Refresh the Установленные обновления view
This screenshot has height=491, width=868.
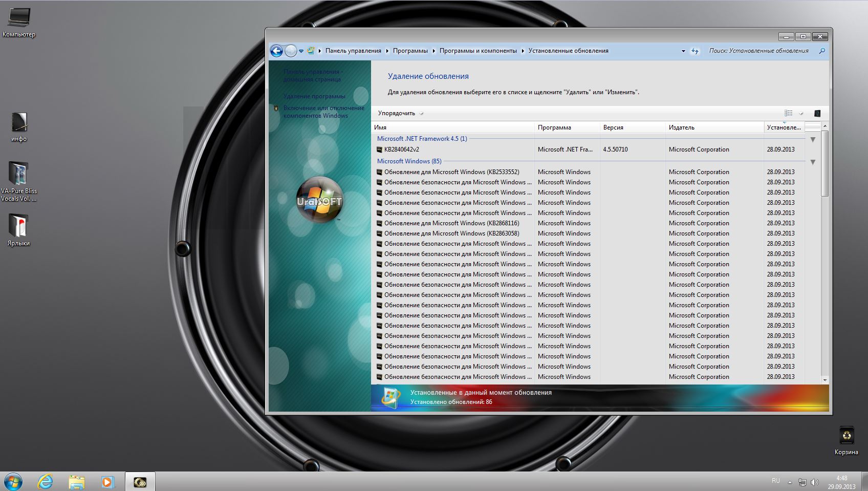click(695, 51)
